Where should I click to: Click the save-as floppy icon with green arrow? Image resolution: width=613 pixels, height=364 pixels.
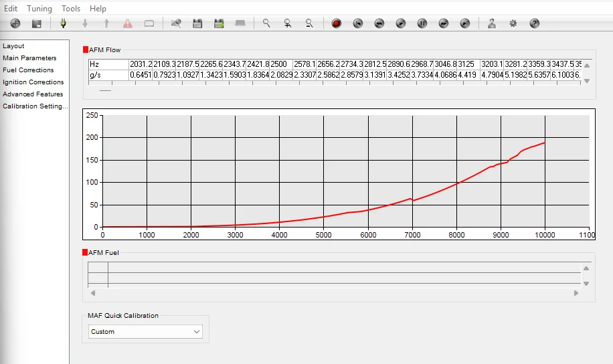point(219,23)
